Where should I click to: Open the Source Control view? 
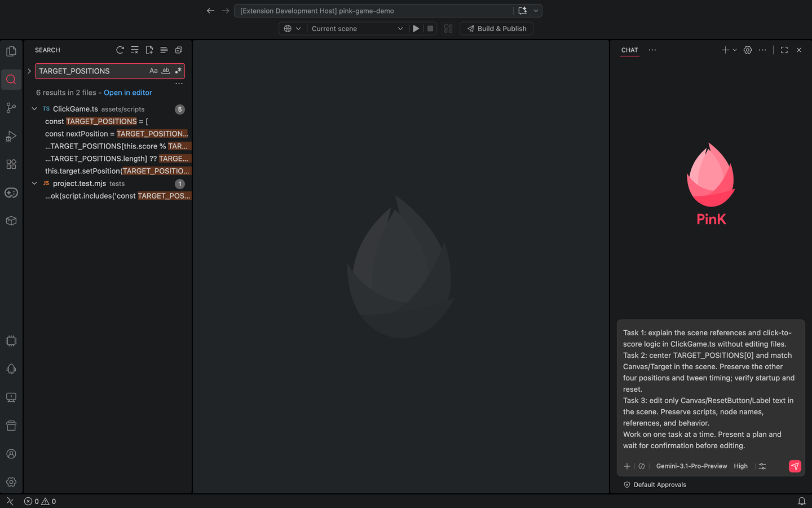coord(11,108)
